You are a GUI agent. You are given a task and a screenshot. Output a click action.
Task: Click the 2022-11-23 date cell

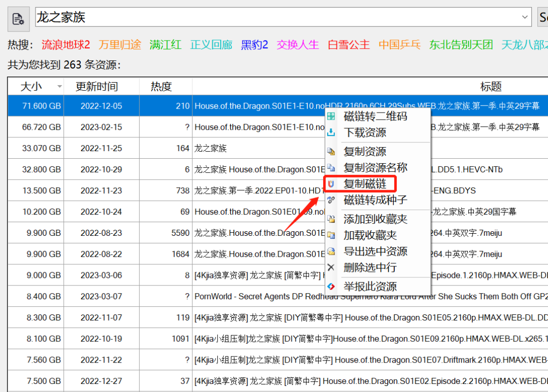(x=101, y=191)
